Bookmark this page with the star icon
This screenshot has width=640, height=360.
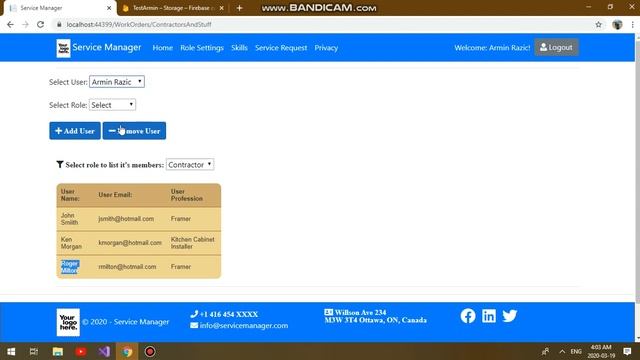tap(598, 24)
